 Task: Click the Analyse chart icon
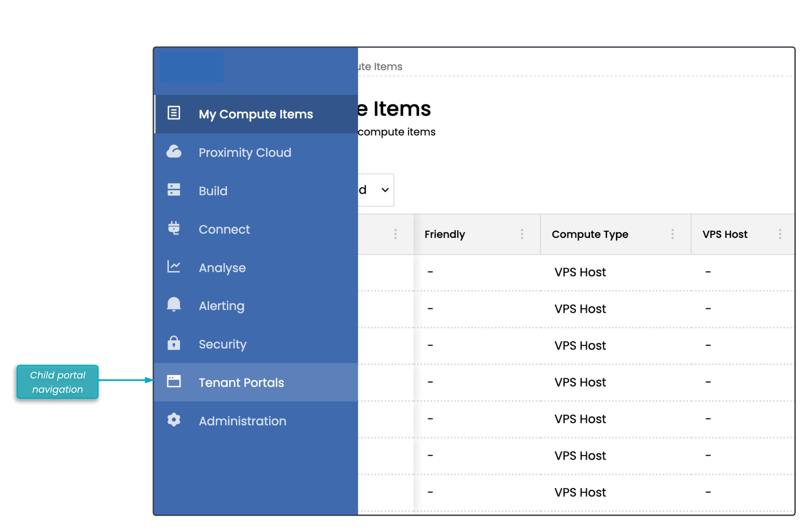click(174, 267)
